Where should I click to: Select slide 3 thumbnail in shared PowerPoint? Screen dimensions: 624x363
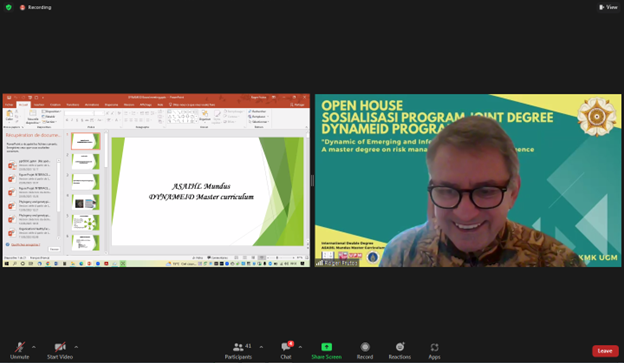click(86, 182)
